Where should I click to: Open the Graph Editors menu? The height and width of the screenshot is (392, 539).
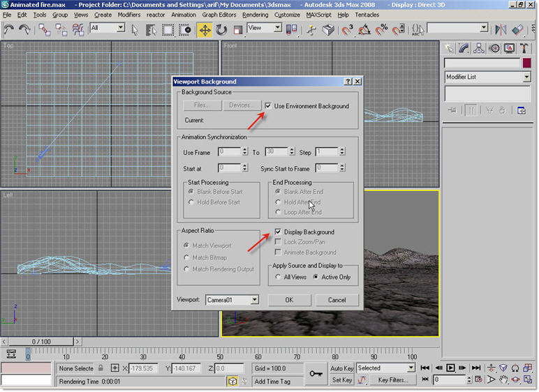(219, 15)
